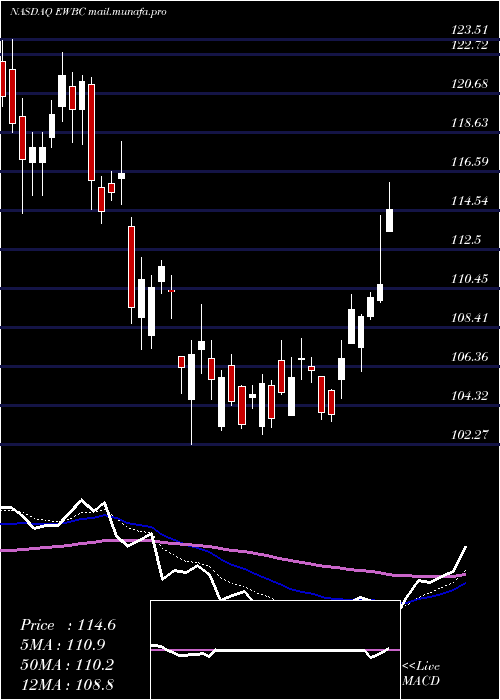This screenshot has height=700, width=500.
Task: Click the 106.36 price level label
Action: pyautogui.click(x=469, y=357)
